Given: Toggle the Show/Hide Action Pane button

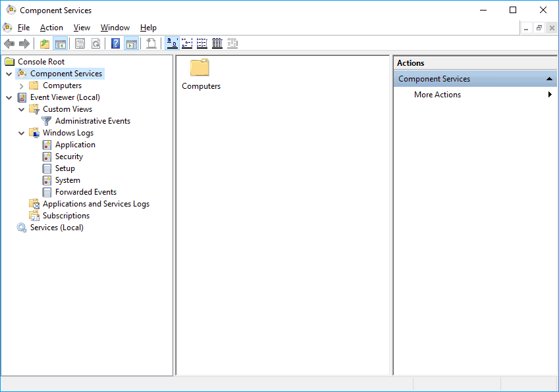Looking at the screenshot, I should [131, 44].
